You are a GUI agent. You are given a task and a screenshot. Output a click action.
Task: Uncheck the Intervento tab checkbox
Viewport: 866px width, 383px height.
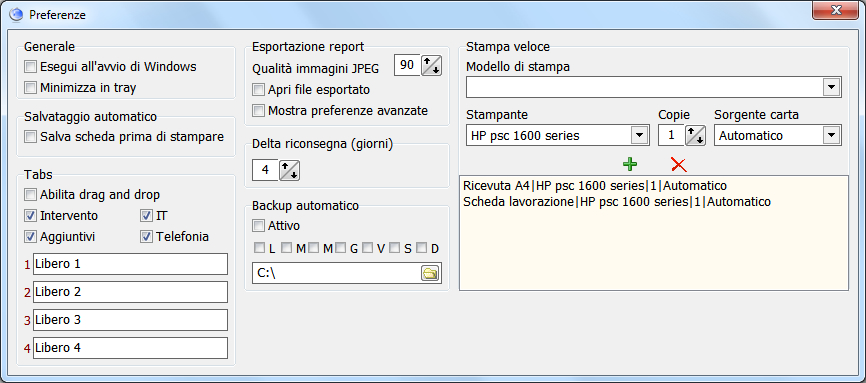click(30, 216)
